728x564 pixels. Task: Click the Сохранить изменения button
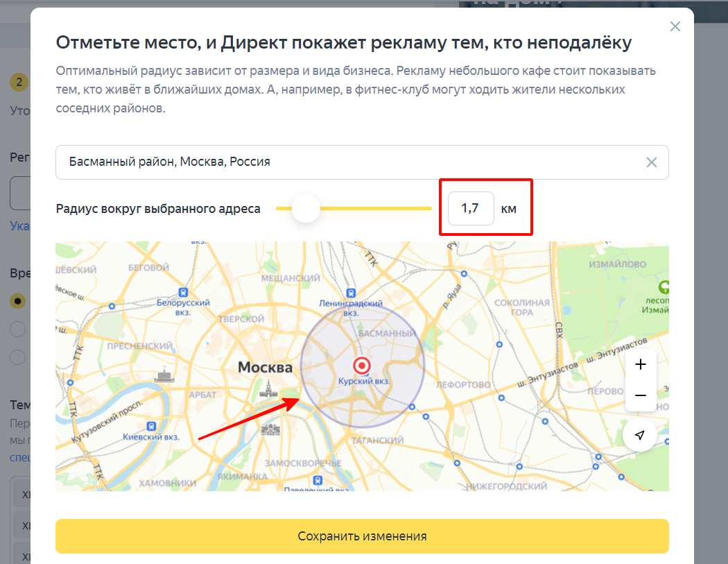[362, 536]
